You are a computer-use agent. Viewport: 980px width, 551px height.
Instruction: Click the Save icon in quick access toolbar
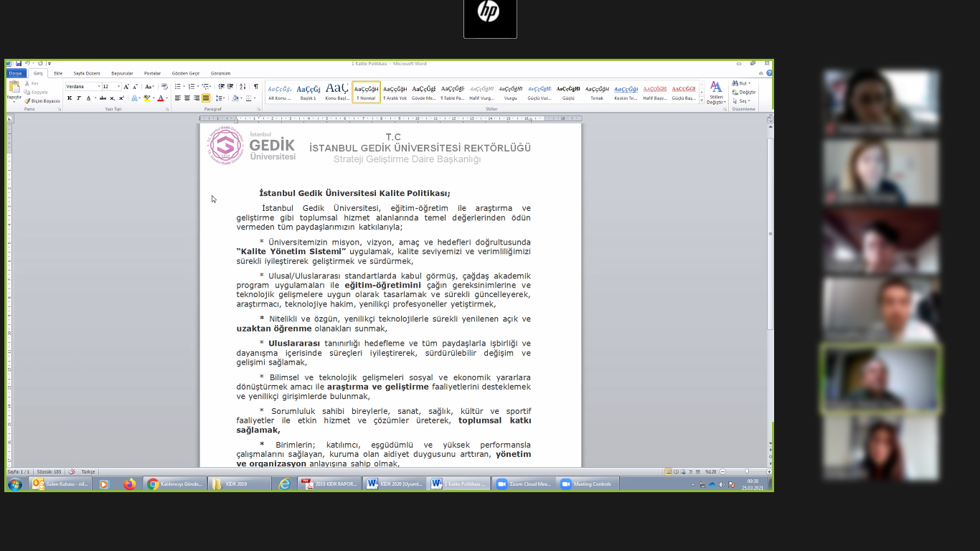[x=19, y=63]
